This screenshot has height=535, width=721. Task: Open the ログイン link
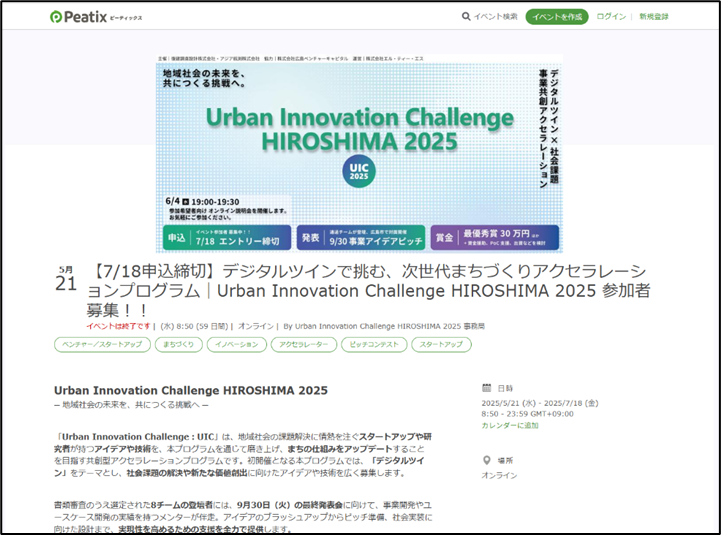coord(611,16)
